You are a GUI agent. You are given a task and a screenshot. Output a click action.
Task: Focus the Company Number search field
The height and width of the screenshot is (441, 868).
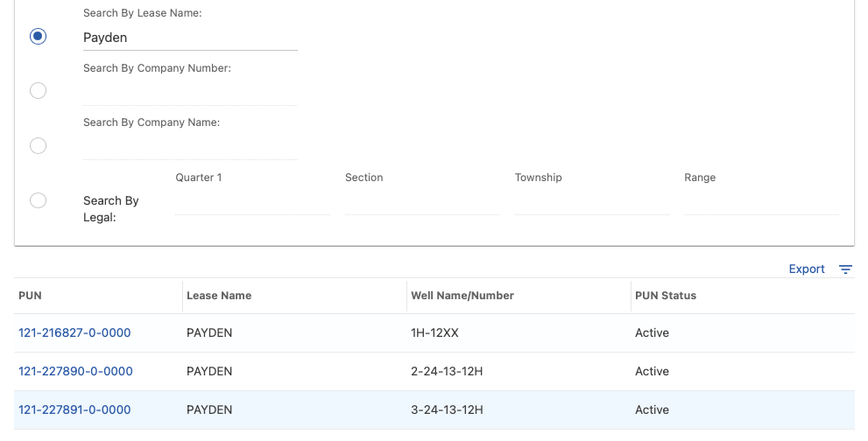[190, 93]
